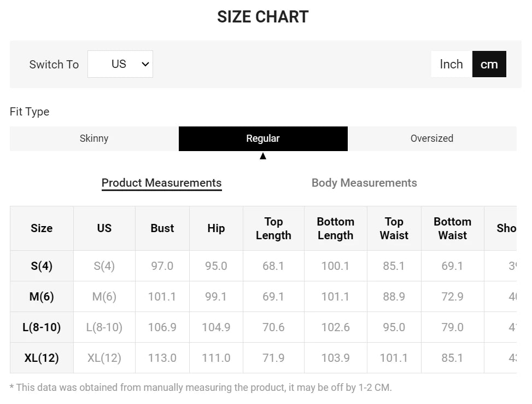Click the M(6) size row header
This screenshot has height=404, width=532.
[x=42, y=297]
